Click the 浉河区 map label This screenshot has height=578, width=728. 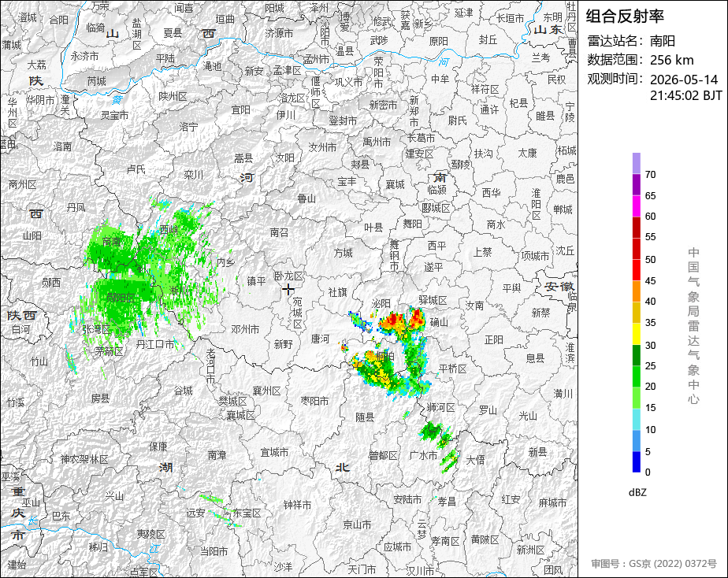pyautogui.click(x=440, y=407)
